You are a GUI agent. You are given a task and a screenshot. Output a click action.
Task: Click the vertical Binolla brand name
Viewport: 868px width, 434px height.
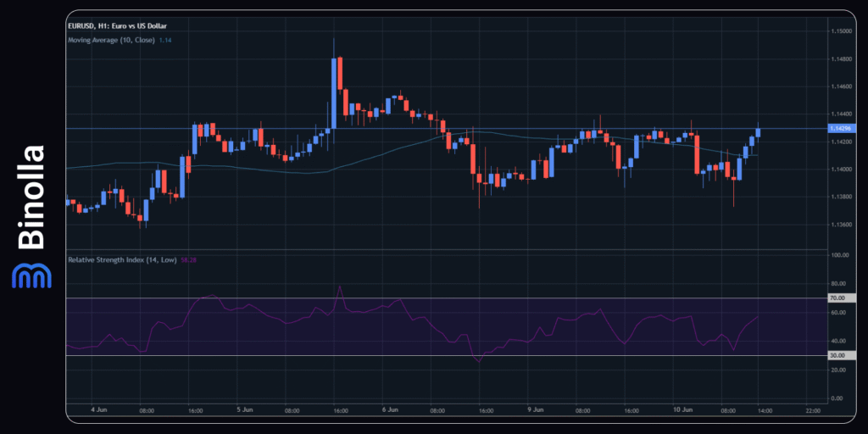coord(31,198)
